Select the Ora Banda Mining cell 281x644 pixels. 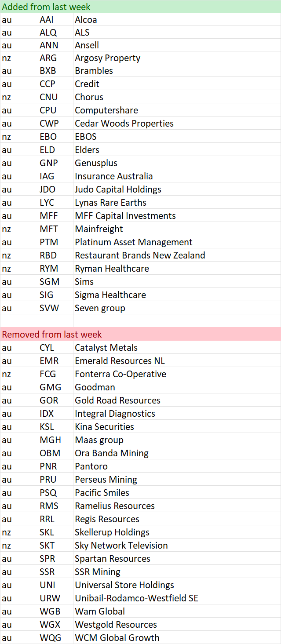177,453
